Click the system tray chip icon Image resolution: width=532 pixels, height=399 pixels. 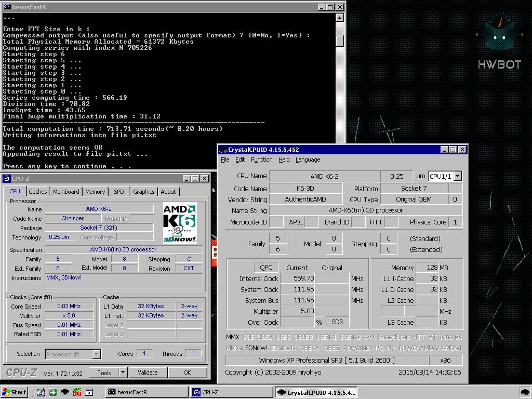[x=525, y=392]
